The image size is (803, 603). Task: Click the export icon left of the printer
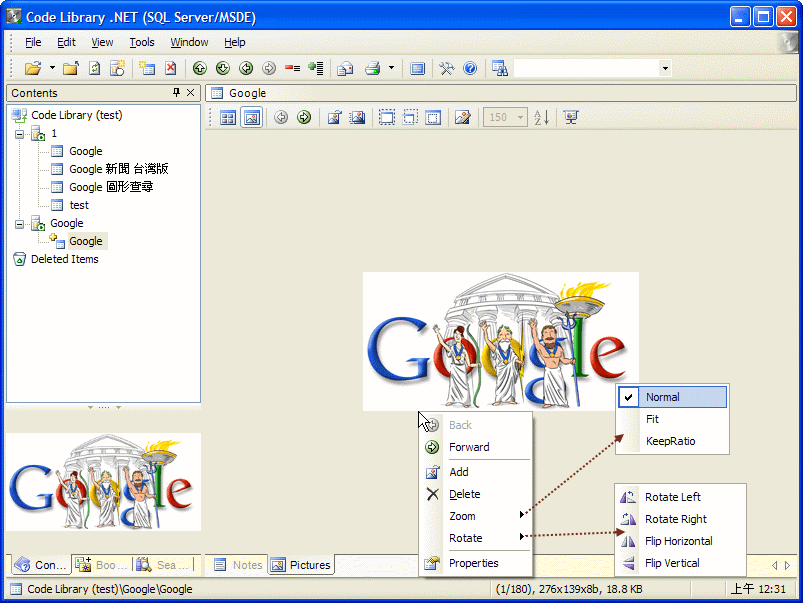pyautogui.click(x=345, y=68)
